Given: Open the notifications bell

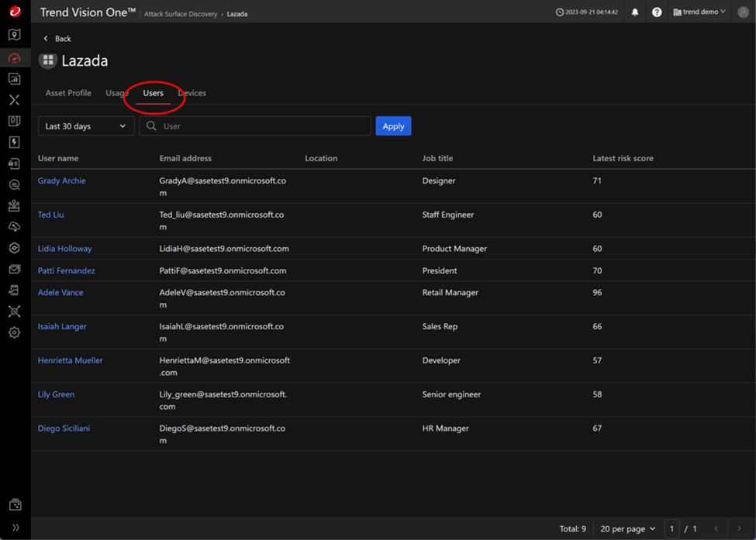Looking at the screenshot, I should (635, 12).
